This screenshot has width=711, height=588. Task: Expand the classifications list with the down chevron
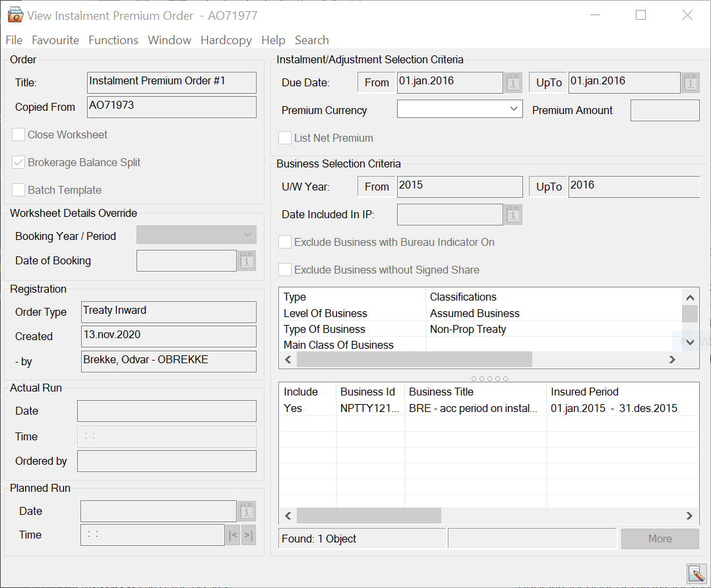pyautogui.click(x=690, y=341)
